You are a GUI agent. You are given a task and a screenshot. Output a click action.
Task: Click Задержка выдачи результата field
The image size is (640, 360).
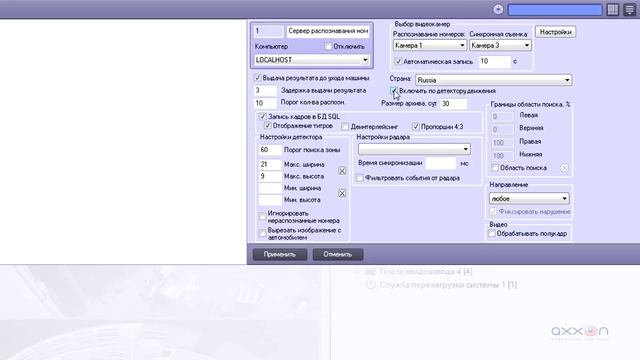(265, 90)
